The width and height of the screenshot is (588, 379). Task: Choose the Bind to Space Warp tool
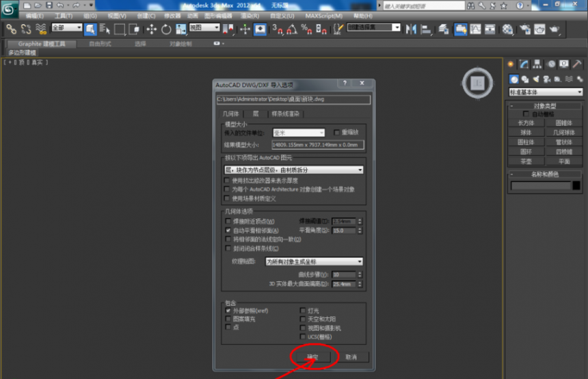40,29
